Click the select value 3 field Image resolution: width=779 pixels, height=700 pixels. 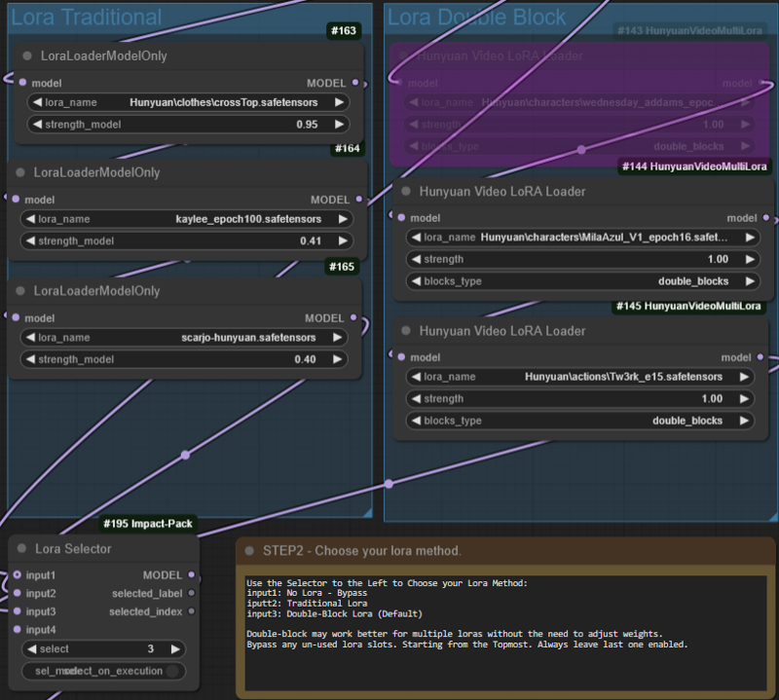(103, 648)
